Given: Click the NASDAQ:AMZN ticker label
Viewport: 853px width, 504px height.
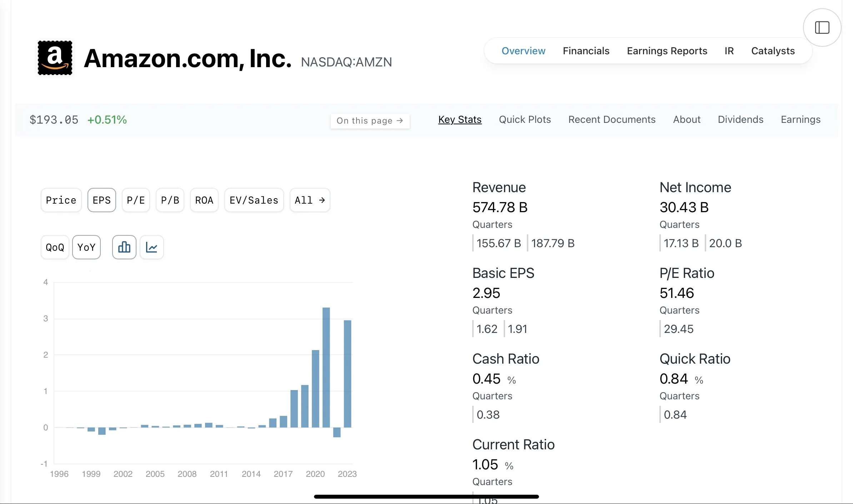Looking at the screenshot, I should pyautogui.click(x=346, y=62).
